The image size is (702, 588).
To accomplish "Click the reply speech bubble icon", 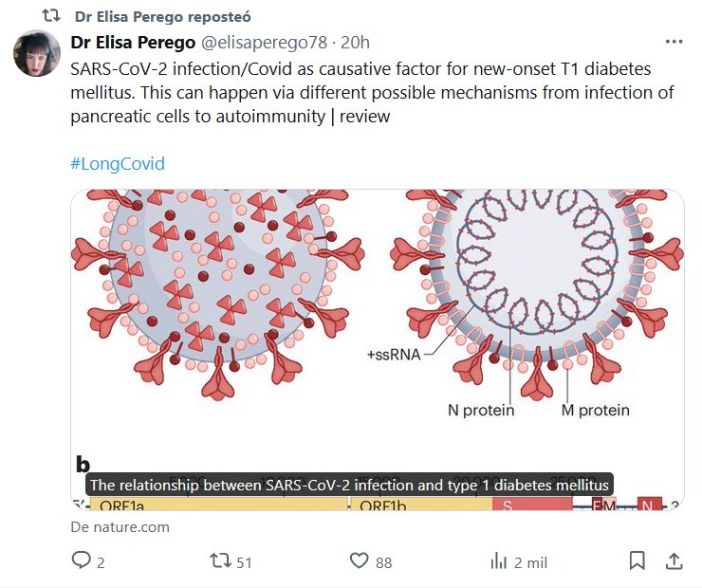I will tap(80, 560).
